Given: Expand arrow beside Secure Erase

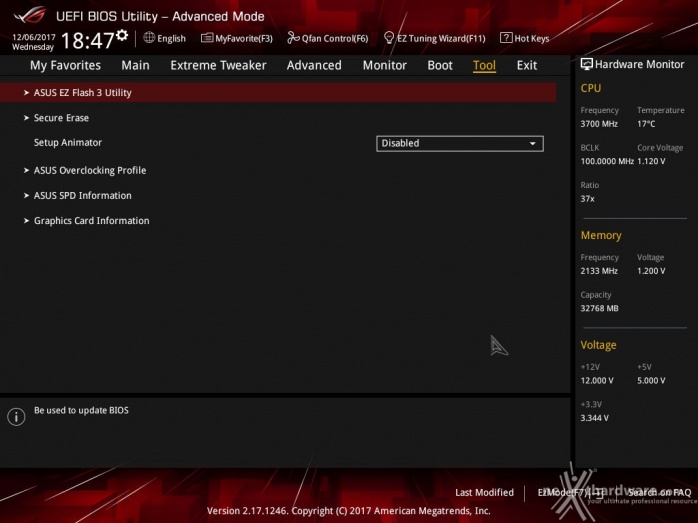Looking at the screenshot, I should pyautogui.click(x=26, y=118).
